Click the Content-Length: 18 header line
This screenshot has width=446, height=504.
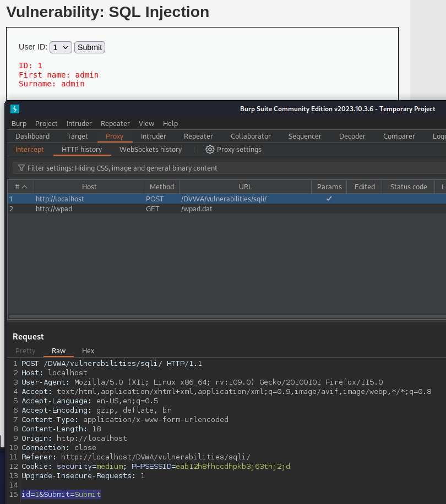pyautogui.click(x=61, y=429)
